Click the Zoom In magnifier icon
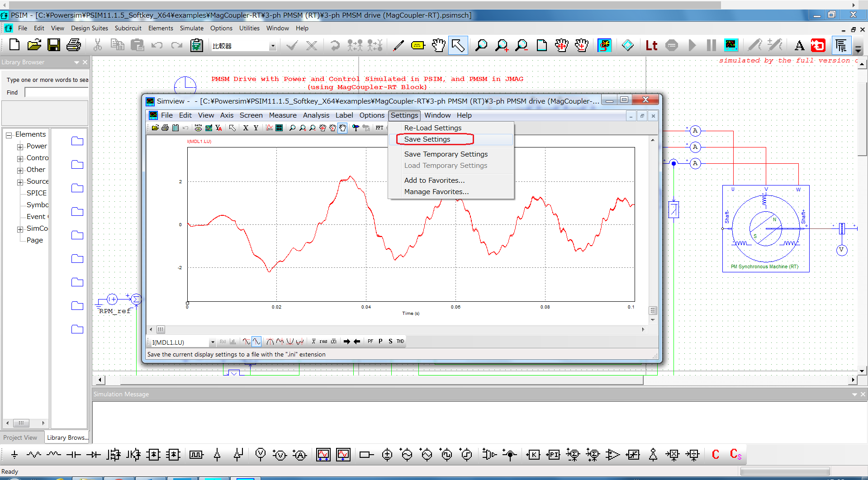This screenshot has width=868, height=480. 501,46
